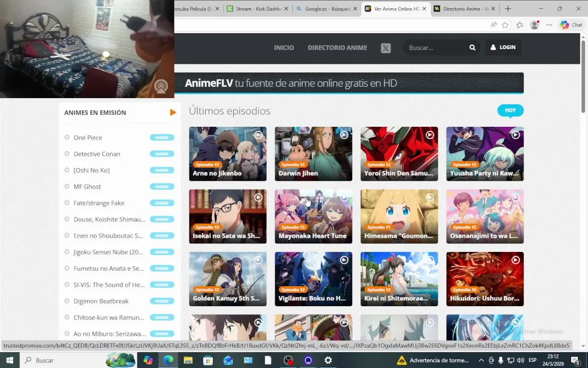Click play icon on Yoroi Shin Den Samurai card

(430, 135)
